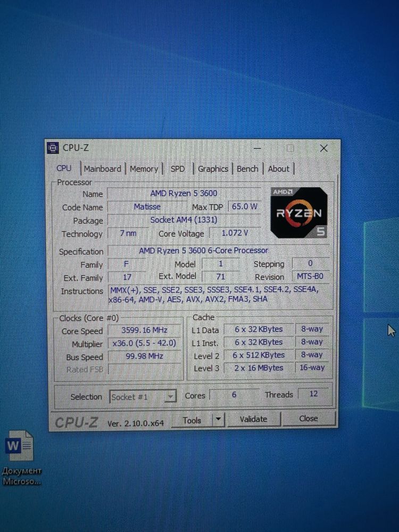399x532 pixels.
Task: Click the Ext. Model value 71
Action: [x=221, y=277]
